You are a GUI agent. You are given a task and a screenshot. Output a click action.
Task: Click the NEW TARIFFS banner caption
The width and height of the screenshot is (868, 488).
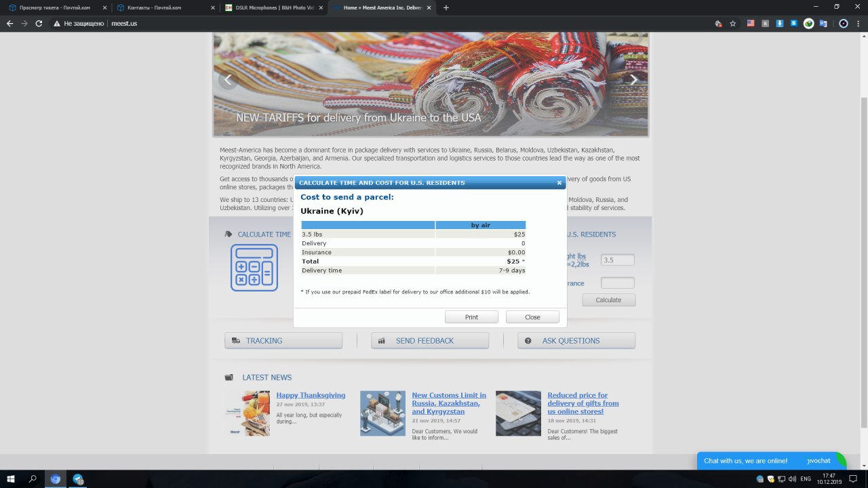[359, 117]
